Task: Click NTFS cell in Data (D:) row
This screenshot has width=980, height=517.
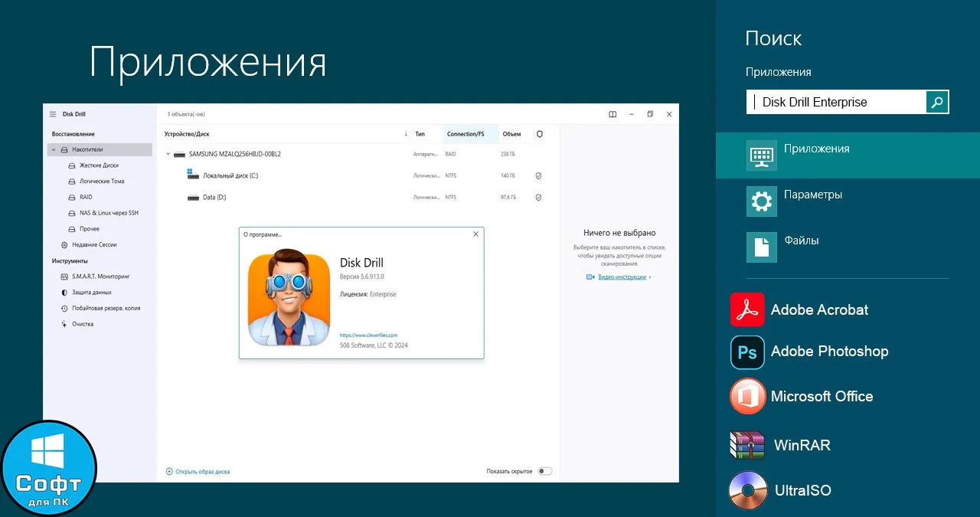Action: point(451,197)
